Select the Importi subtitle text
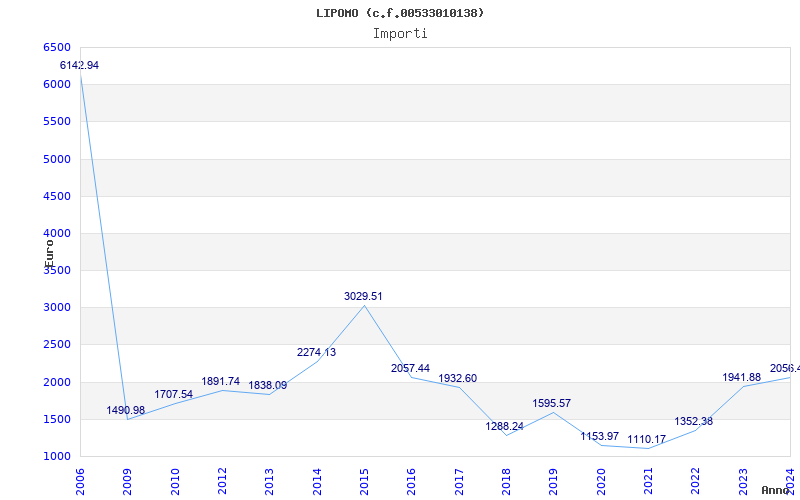 [x=400, y=34]
